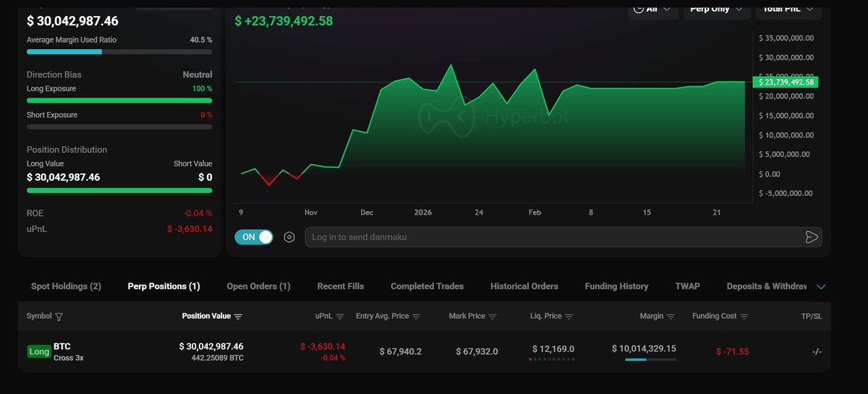Click the 'Feb' date axis label
Screen dimensions: 868x394
point(535,213)
